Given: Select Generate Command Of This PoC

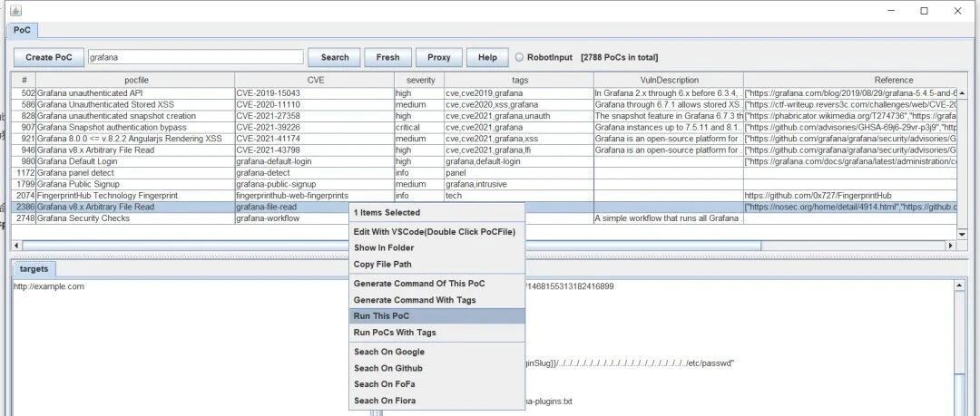Looking at the screenshot, I should click(x=436, y=284).
